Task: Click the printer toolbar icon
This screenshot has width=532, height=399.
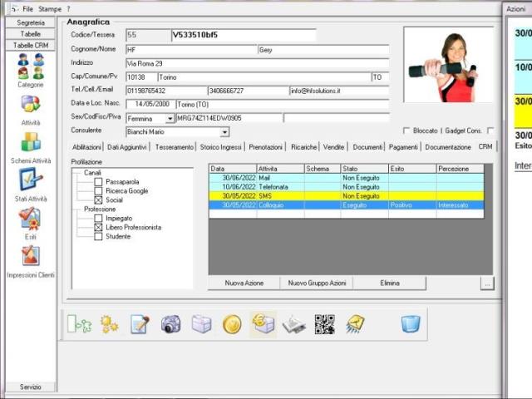Action: pos(201,324)
